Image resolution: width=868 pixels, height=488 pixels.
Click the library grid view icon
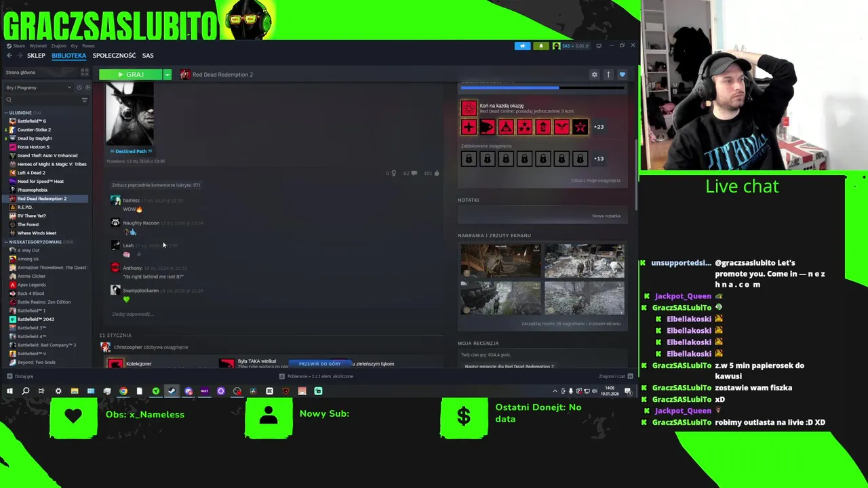pos(85,72)
